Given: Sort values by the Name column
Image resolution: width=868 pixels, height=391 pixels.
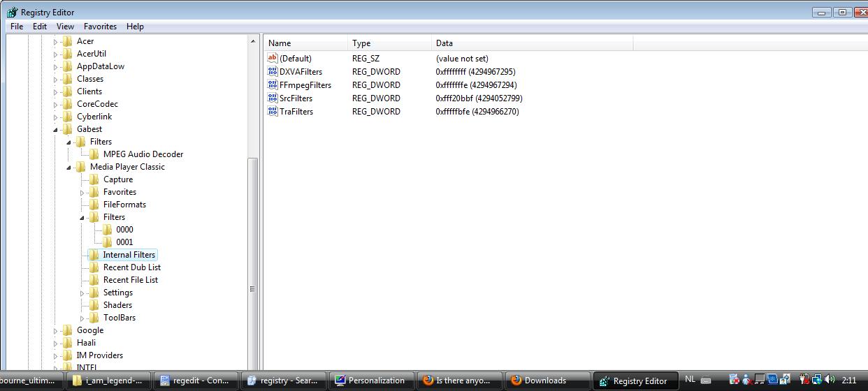Looking at the screenshot, I should pos(305,43).
